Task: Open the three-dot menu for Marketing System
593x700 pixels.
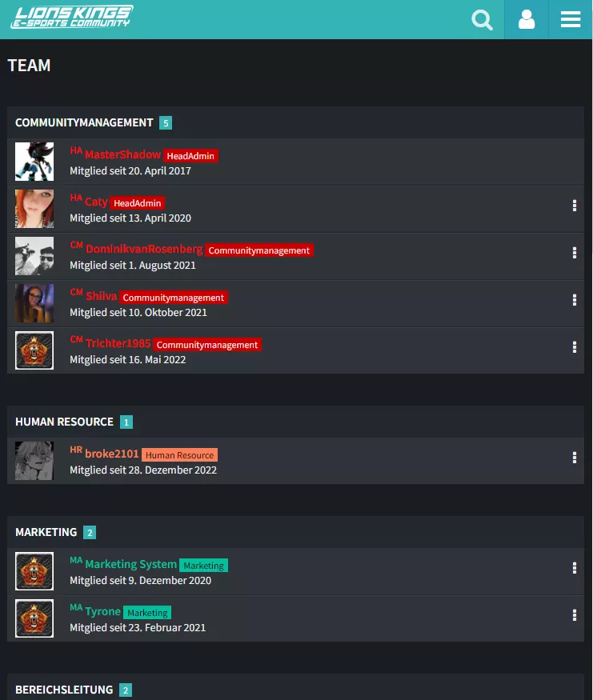Action: pos(575,568)
